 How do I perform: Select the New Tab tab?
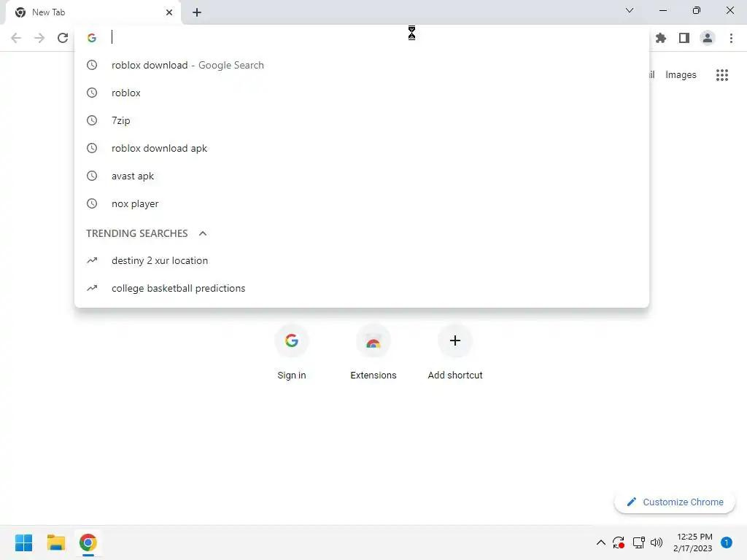coord(93,12)
